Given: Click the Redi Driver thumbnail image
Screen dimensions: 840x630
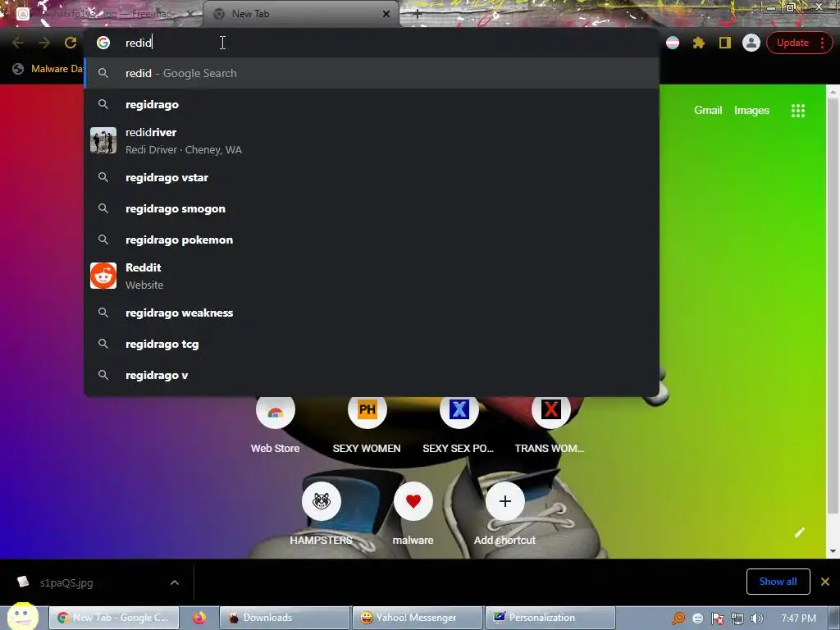Looking at the screenshot, I should (103, 140).
